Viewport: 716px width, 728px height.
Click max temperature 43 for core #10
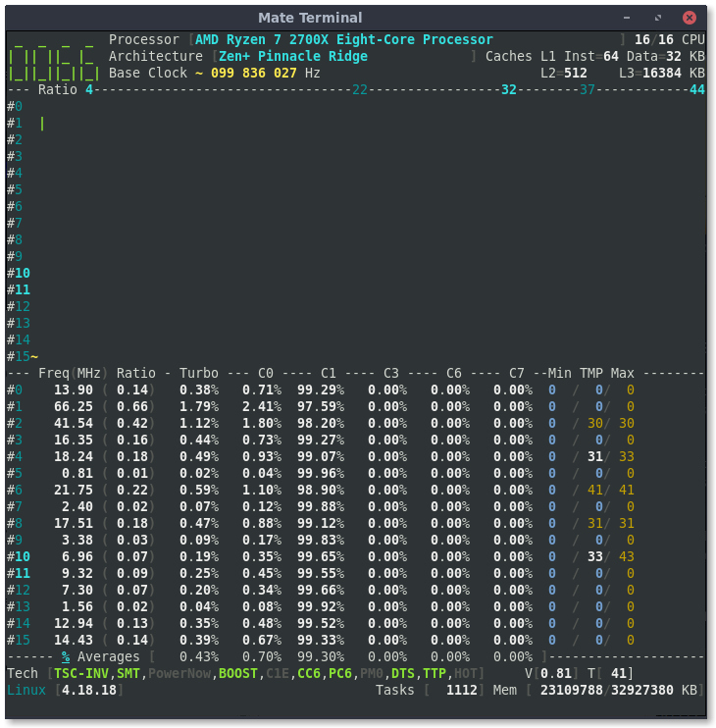(x=627, y=556)
